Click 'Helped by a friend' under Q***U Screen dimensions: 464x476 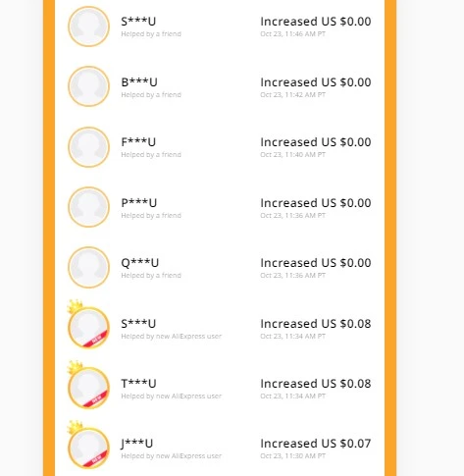click(151, 275)
